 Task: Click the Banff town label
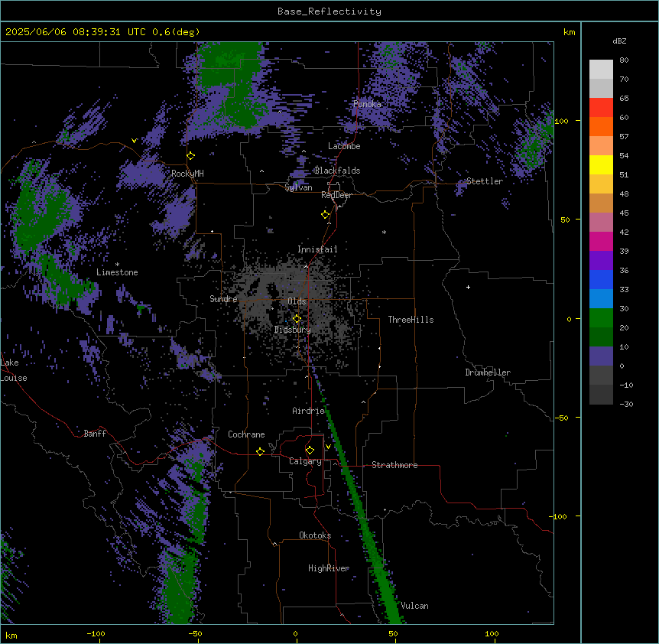tap(95, 434)
